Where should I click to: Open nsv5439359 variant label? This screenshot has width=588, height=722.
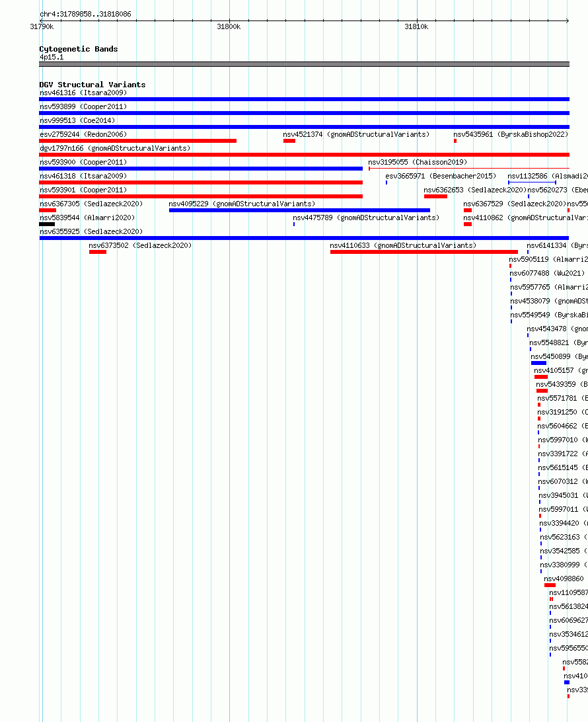tap(562, 384)
